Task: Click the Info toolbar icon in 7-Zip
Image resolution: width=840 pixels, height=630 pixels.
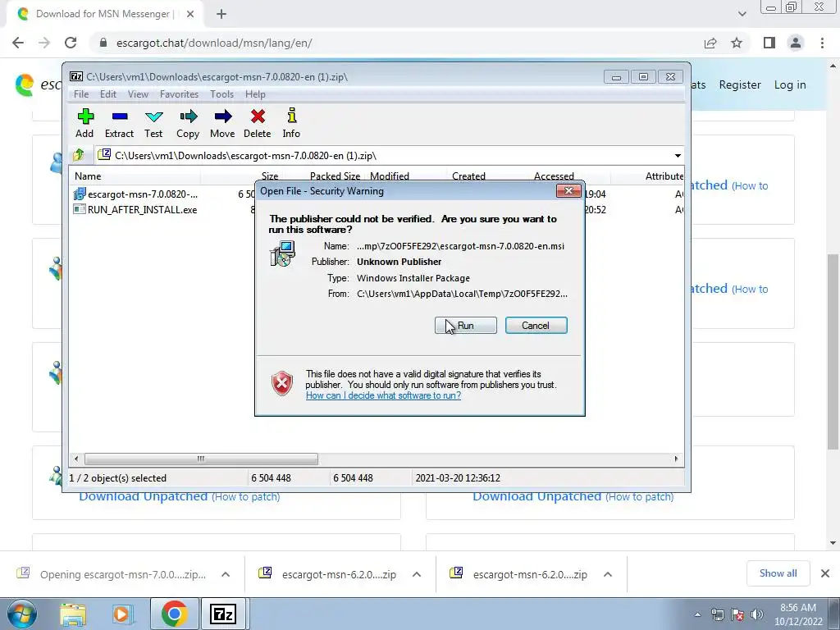Action: (x=291, y=124)
